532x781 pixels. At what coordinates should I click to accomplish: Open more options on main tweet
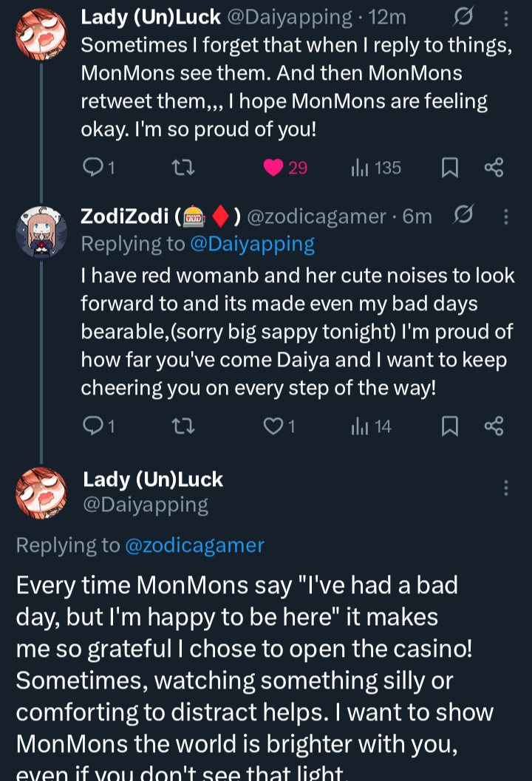pos(505,488)
